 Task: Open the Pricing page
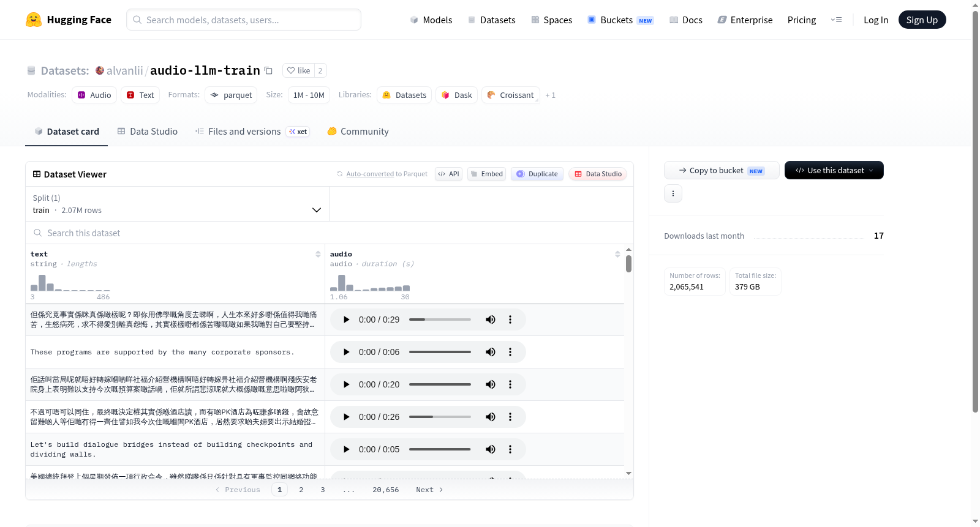click(x=802, y=20)
